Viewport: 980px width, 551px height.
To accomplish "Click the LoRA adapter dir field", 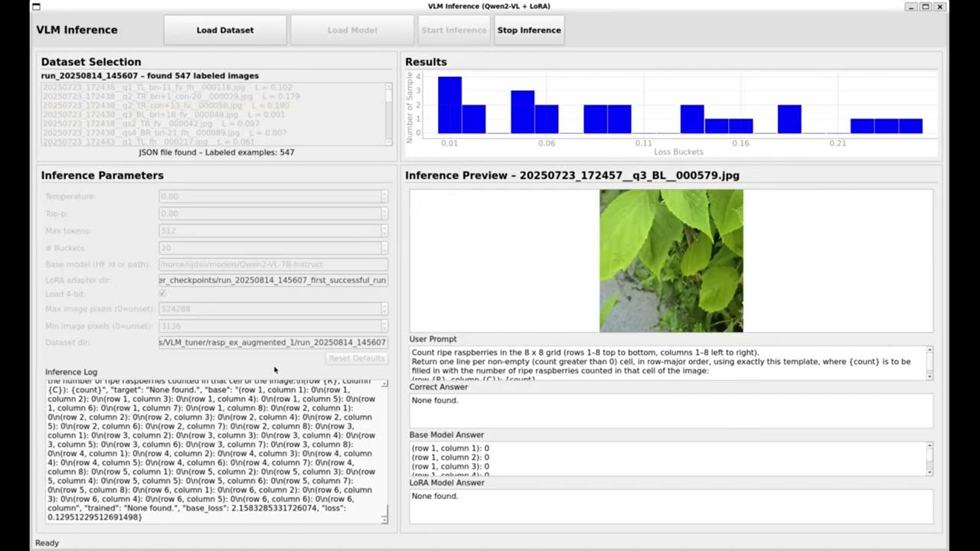I will click(x=273, y=280).
